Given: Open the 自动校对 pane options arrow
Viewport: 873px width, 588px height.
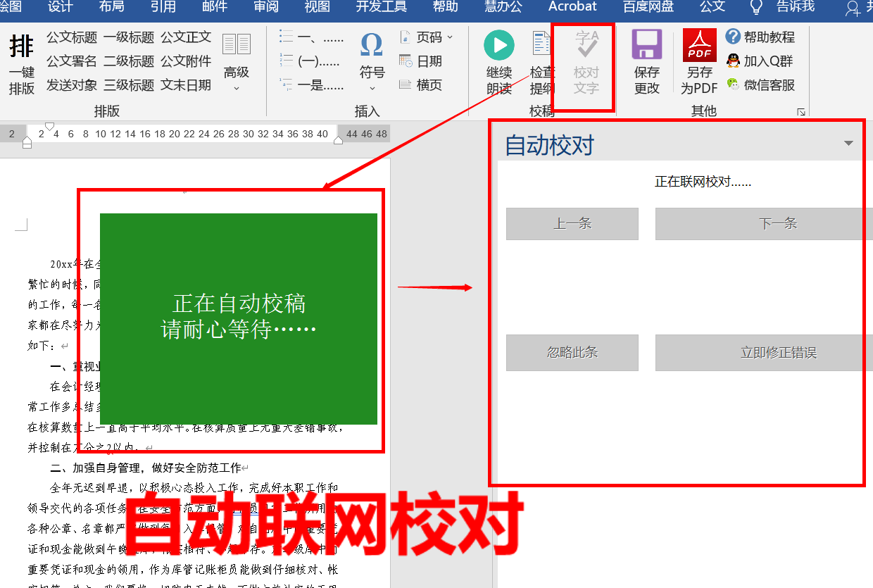Looking at the screenshot, I should tap(848, 144).
